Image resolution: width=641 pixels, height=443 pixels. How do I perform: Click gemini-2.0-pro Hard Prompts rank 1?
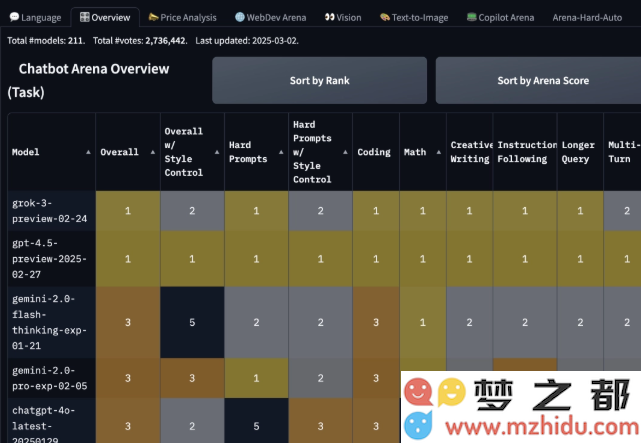tap(256, 378)
